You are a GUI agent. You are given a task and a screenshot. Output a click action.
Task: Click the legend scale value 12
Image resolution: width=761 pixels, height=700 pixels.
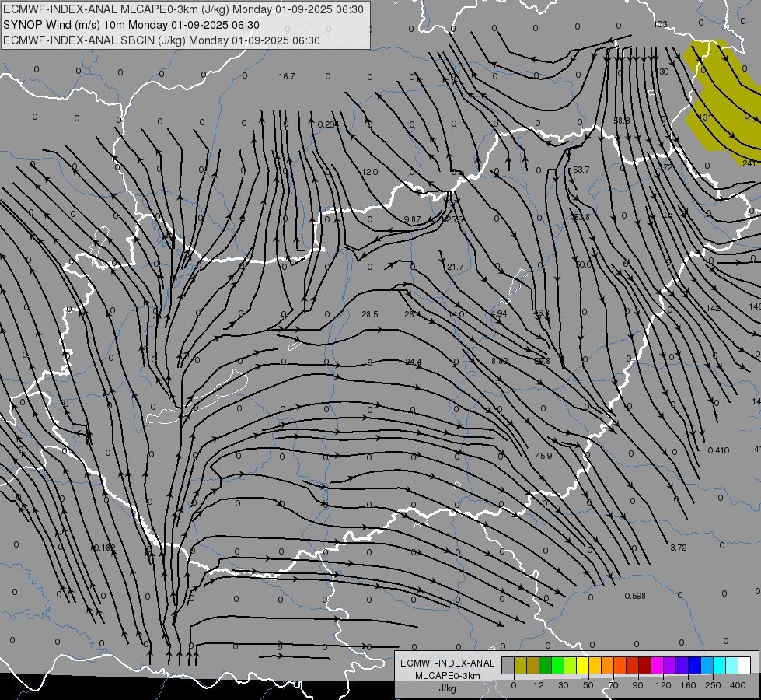[539, 685]
